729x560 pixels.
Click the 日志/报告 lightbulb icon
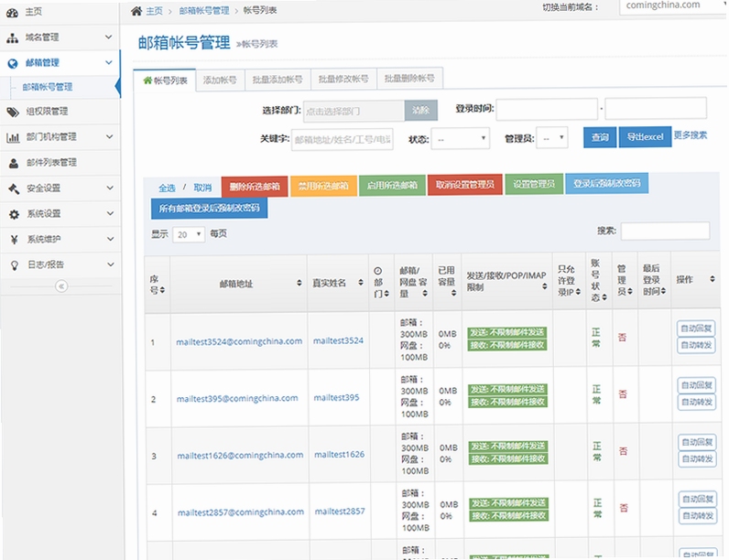click(15, 265)
